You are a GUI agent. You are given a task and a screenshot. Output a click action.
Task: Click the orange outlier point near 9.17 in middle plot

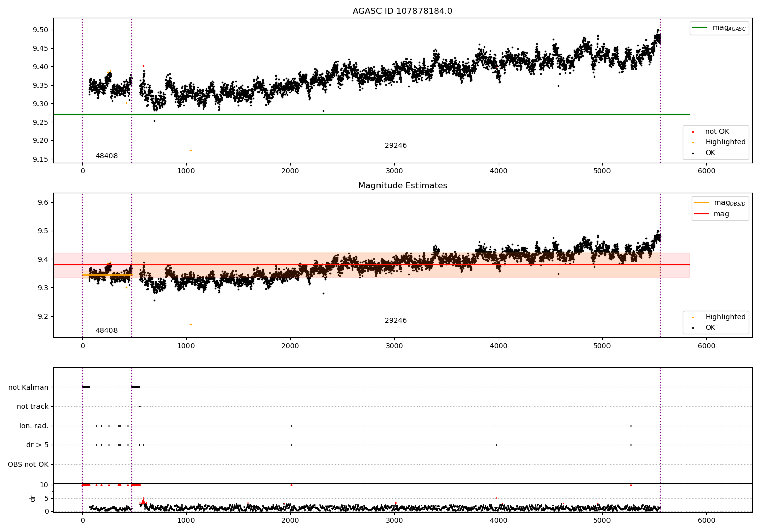[191, 324]
